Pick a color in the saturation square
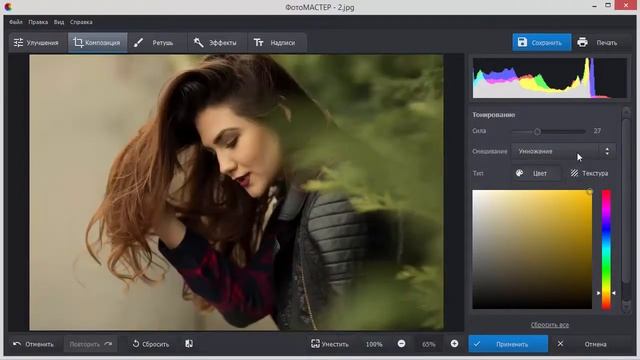Viewport: 640px width, 360px height. (532, 249)
